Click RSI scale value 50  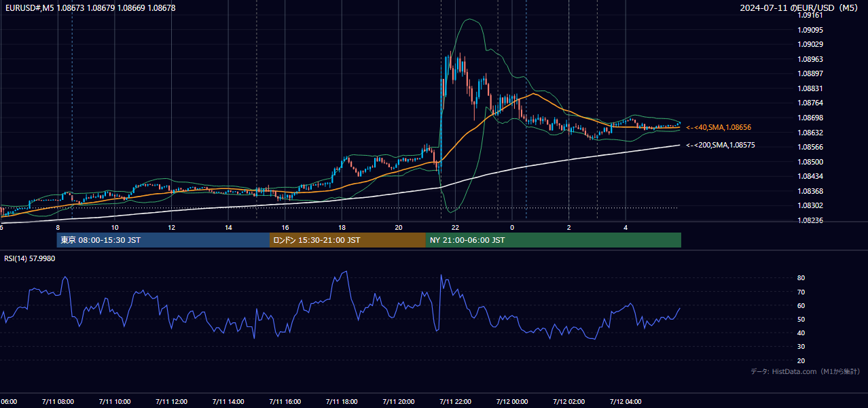801,319
